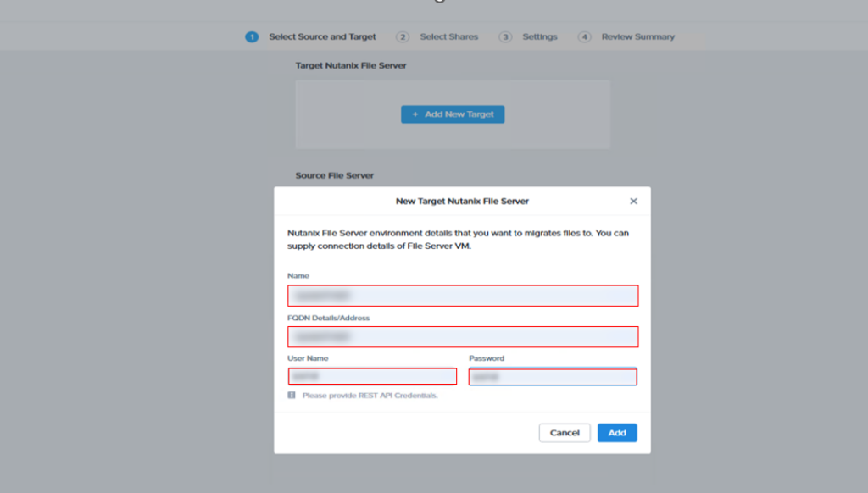Click the 'Name' field label
This screenshot has width=868, height=493.
click(298, 275)
